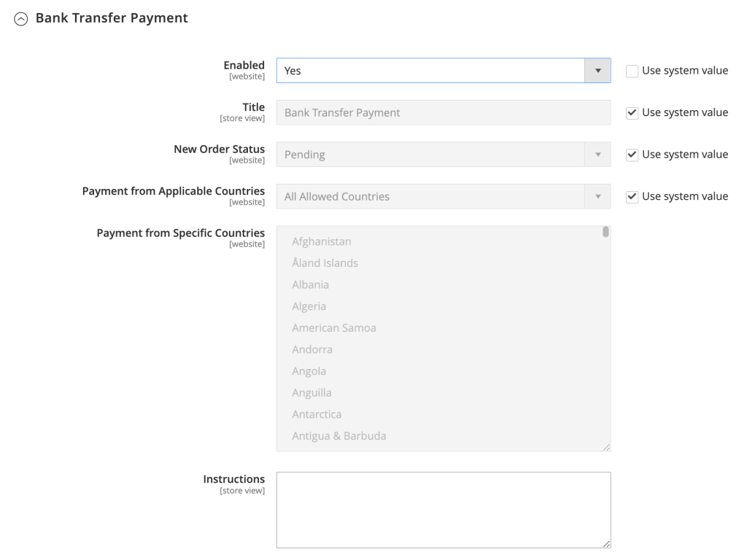747x560 pixels.
Task: Select Antarctica from the specific countries list
Action: click(317, 414)
